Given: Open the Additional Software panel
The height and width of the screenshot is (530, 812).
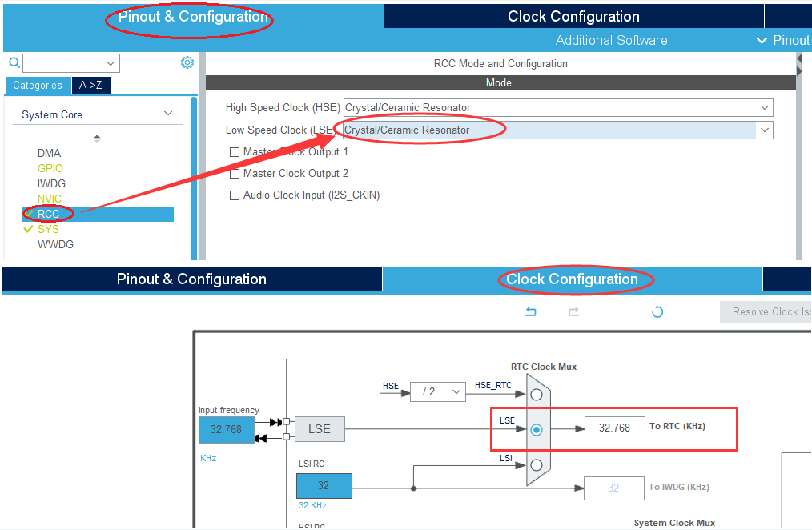Looking at the screenshot, I should [x=611, y=40].
